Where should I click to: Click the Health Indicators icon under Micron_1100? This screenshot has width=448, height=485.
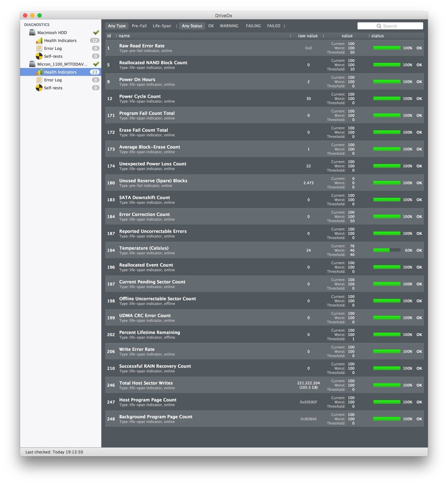pyautogui.click(x=39, y=72)
